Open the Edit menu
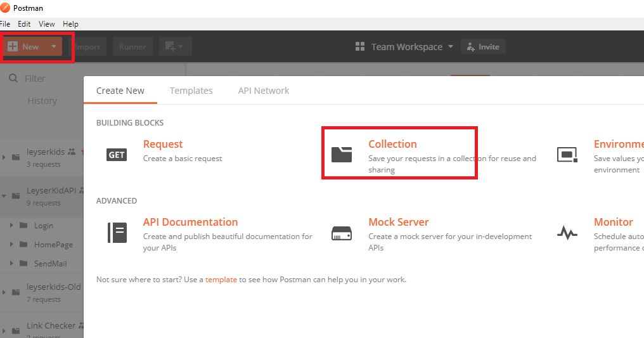This screenshot has width=644, height=338. pos(24,24)
